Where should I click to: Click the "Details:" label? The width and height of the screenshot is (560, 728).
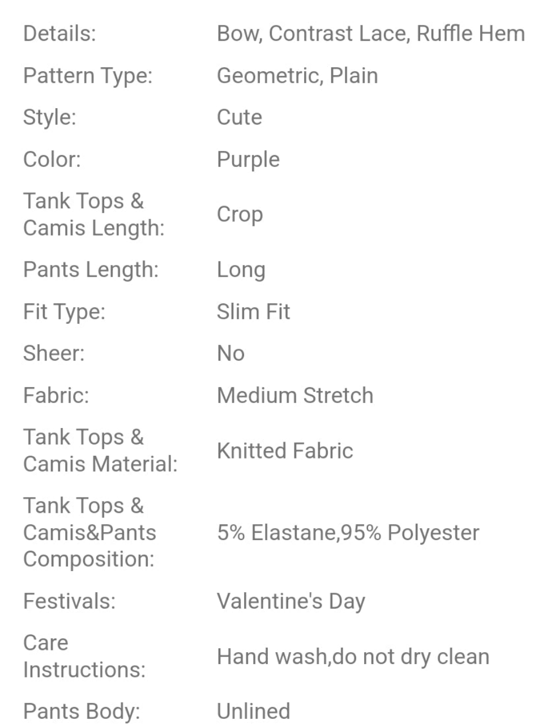point(59,33)
